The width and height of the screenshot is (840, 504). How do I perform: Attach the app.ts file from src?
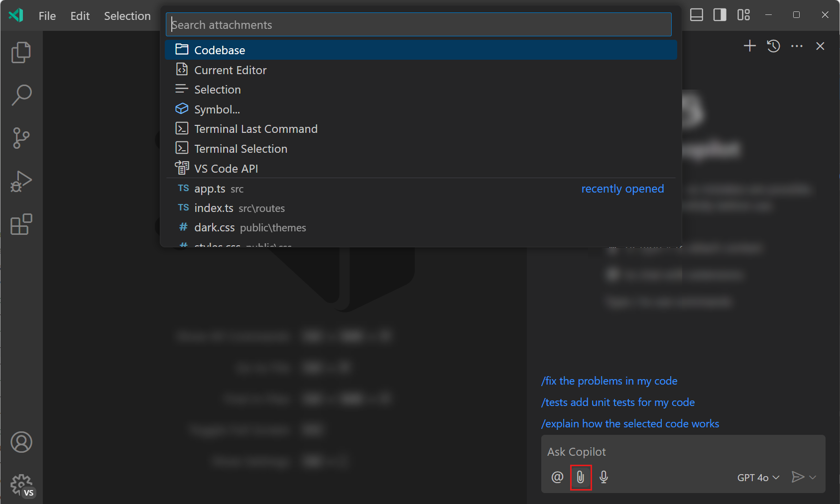point(421,189)
